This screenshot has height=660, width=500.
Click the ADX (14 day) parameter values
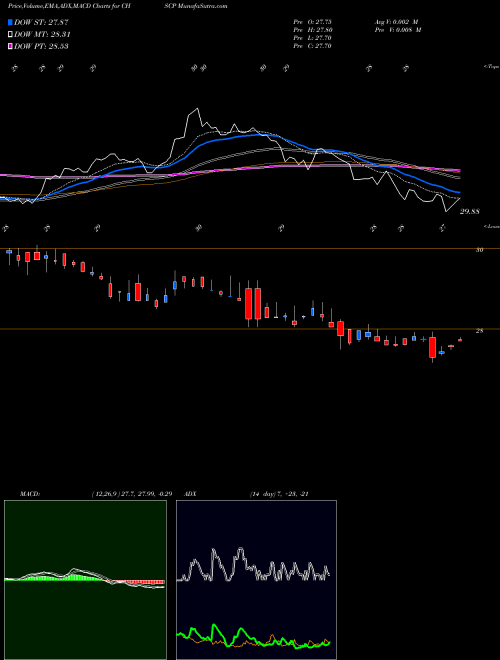tap(279, 494)
